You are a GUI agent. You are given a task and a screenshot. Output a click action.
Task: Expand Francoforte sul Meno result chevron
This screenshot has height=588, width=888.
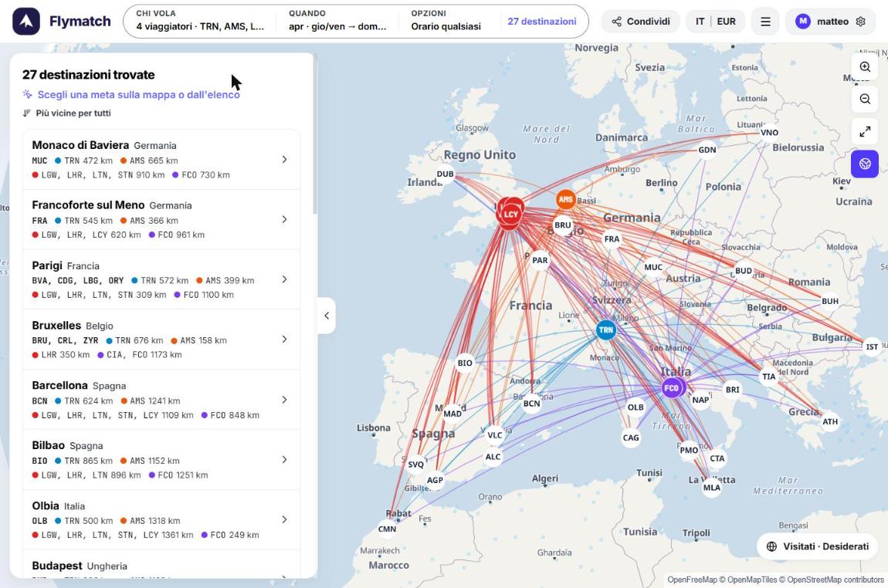[x=284, y=220]
